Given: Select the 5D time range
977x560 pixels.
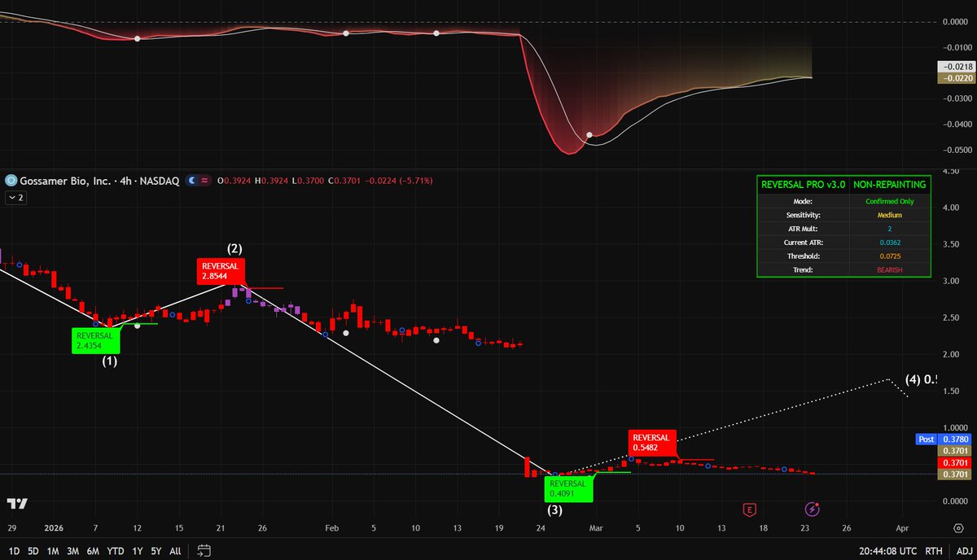Looking at the screenshot, I should [x=33, y=551].
